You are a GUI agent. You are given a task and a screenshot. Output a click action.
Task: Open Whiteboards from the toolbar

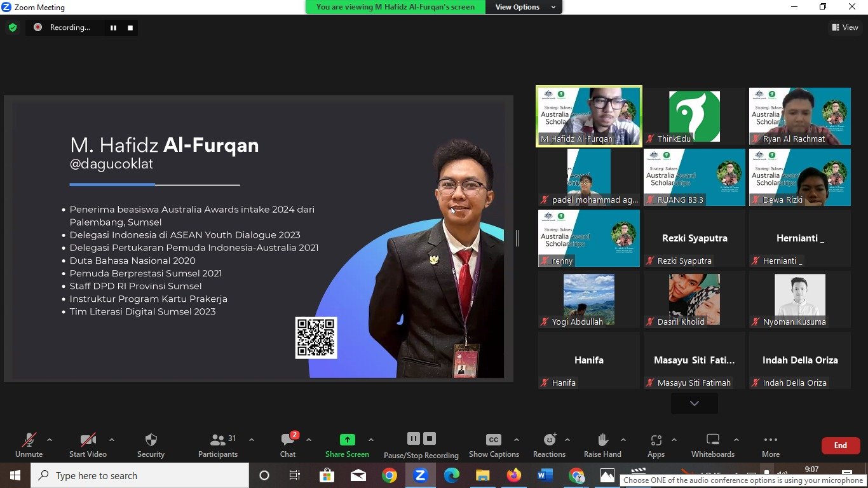(x=712, y=440)
